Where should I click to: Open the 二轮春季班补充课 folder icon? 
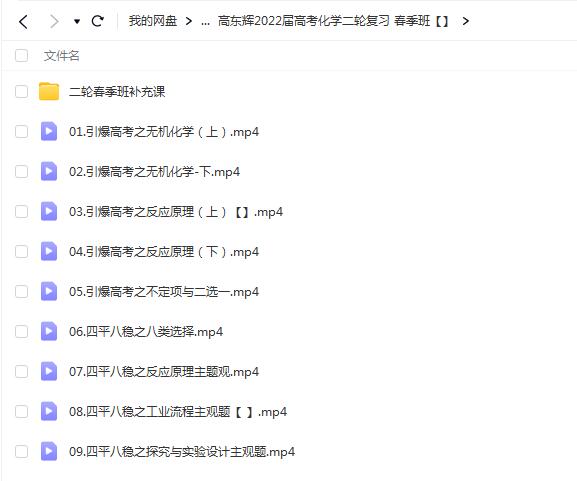point(49,91)
